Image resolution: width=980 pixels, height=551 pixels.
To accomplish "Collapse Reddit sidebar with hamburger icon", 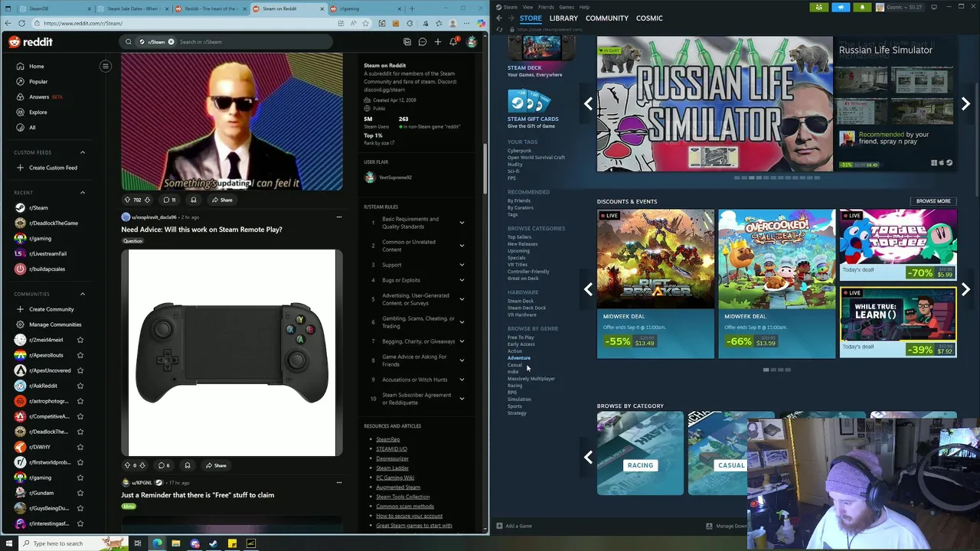I will coord(106,67).
